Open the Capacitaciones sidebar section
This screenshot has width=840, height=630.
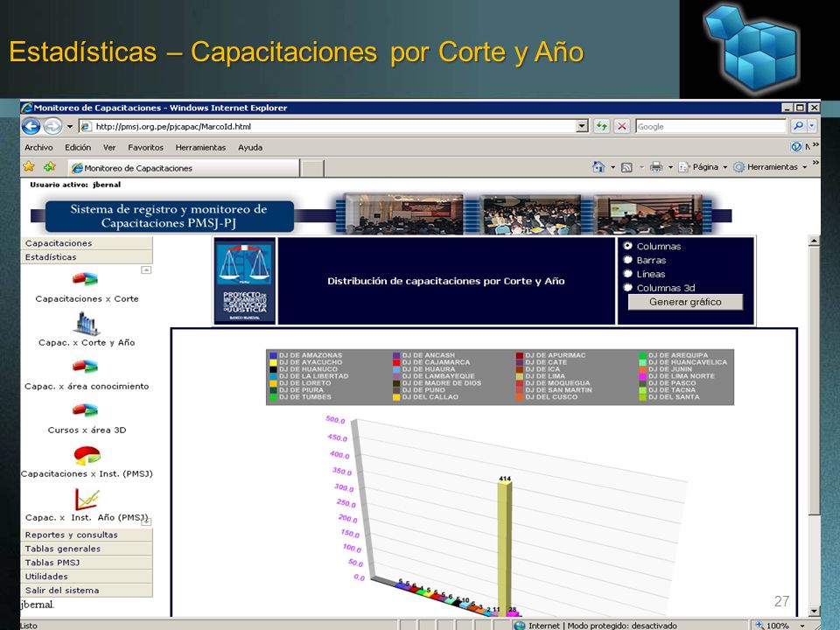(x=87, y=243)
